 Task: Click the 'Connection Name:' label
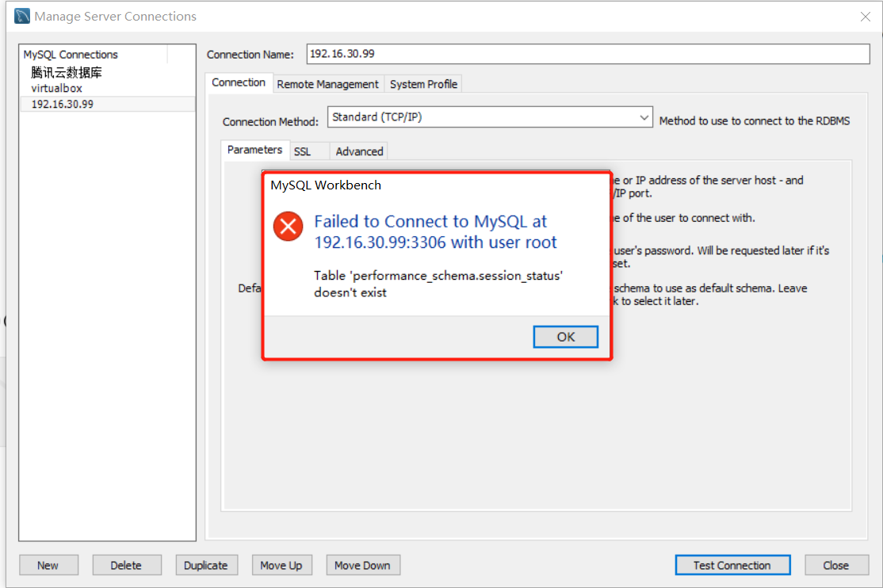click(x=250, y=55)
